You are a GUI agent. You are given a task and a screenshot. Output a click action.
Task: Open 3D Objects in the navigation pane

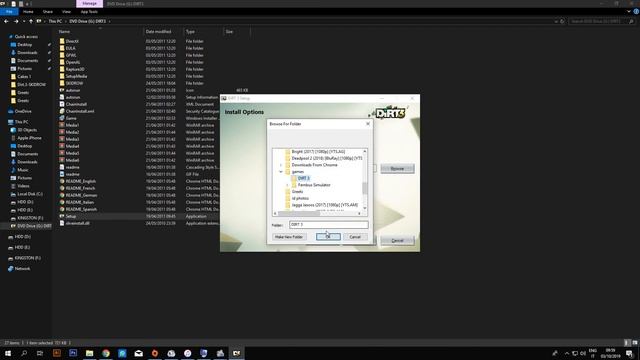(27, 130)
